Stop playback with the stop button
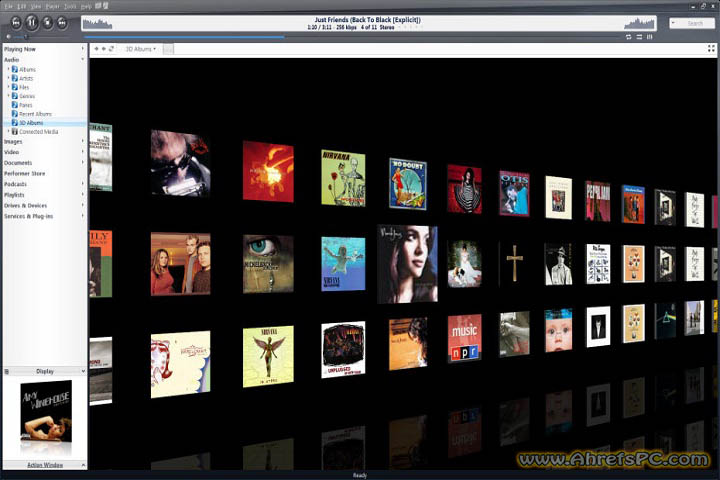720x480 pixels. pyautogui.click(x=47, y=22)
